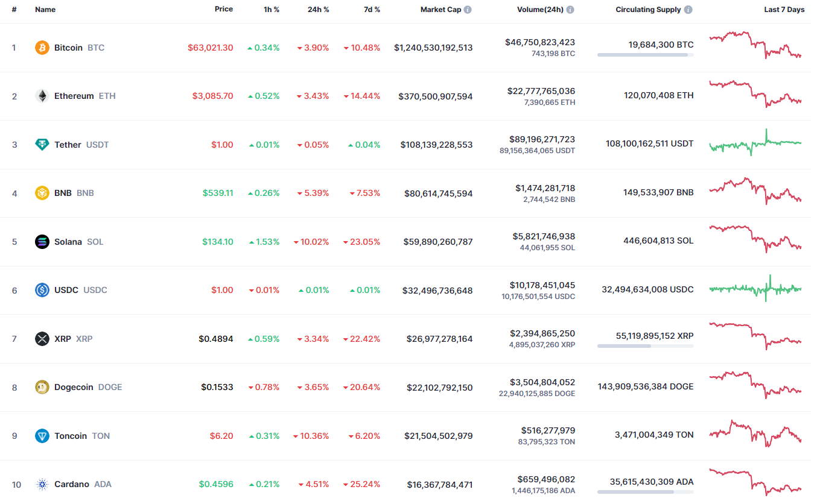Click the Bitcoin coin logo icon
Image resolution: width=820 pixels, height=504 pixels.
coord(42,48)
